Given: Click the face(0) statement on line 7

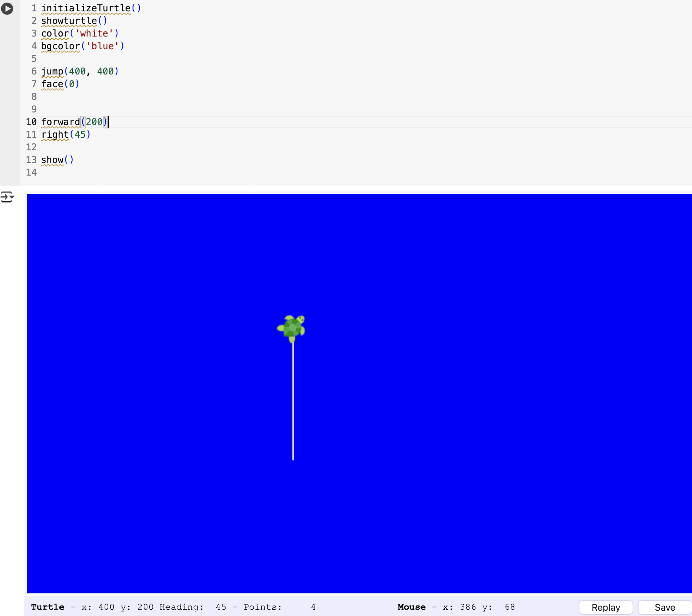Looking at the screenshot, I should (60, 84).
